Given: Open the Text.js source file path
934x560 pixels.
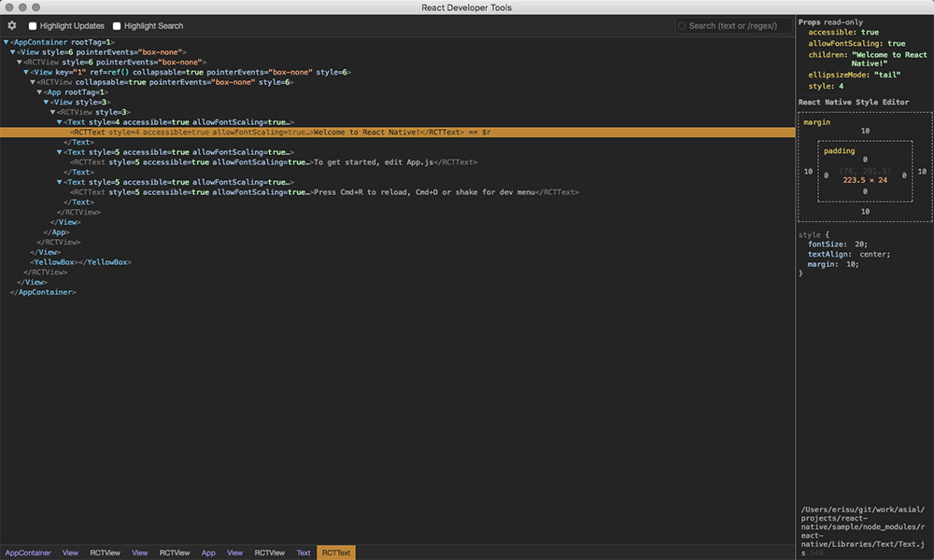Looking at the screenshot, I should pos(862,531).
